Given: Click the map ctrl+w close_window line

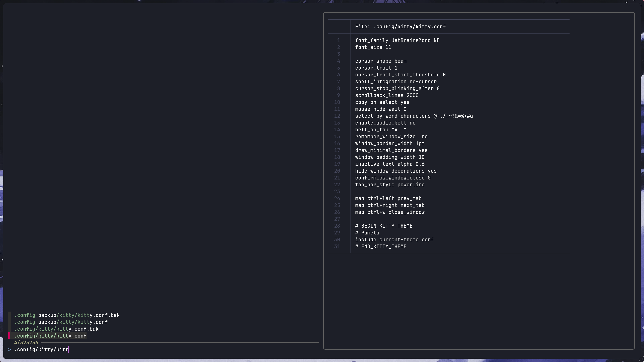Looking at the screenshot, I should [x=390, y=212].
